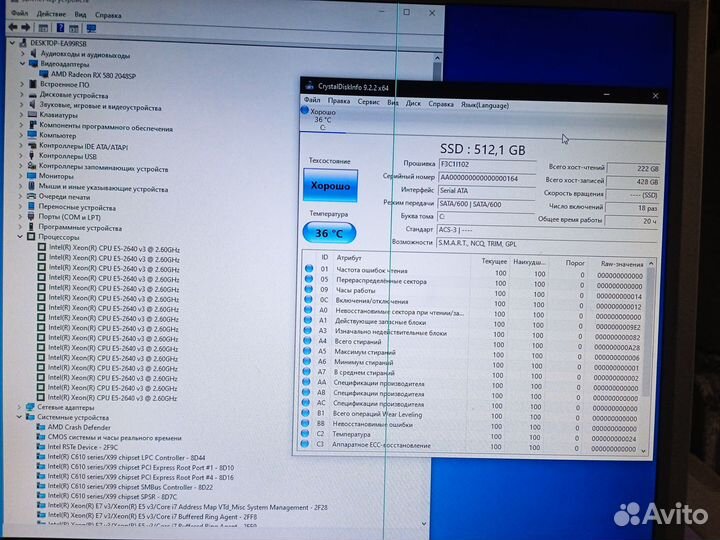Open Язык(Language) menu in CrystalDiskInfo
720x540 pixels.
(x=485, y=105)
